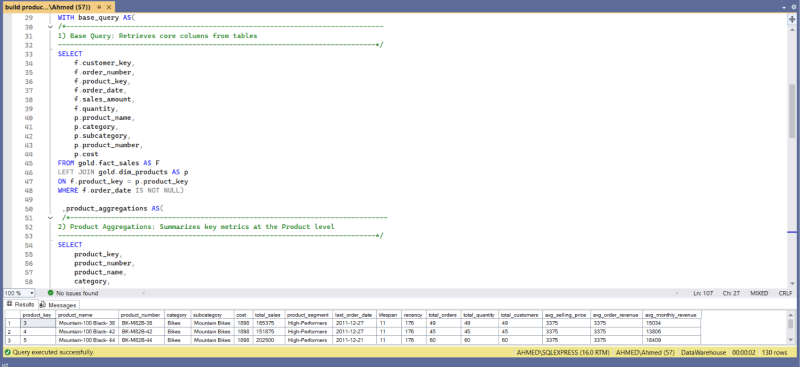Collapse the comment block at line 51

pyautogui.click(x=50, y=217)
